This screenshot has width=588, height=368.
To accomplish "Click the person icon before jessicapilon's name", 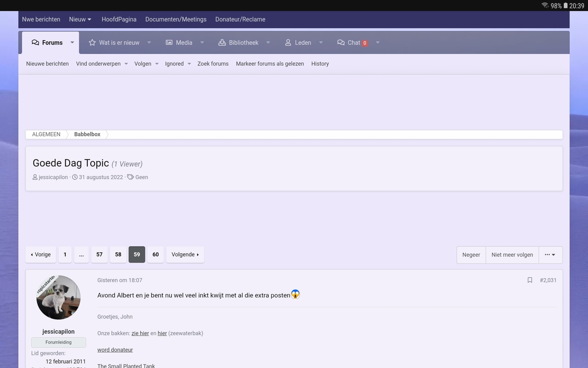I will [x=34, y=177].
